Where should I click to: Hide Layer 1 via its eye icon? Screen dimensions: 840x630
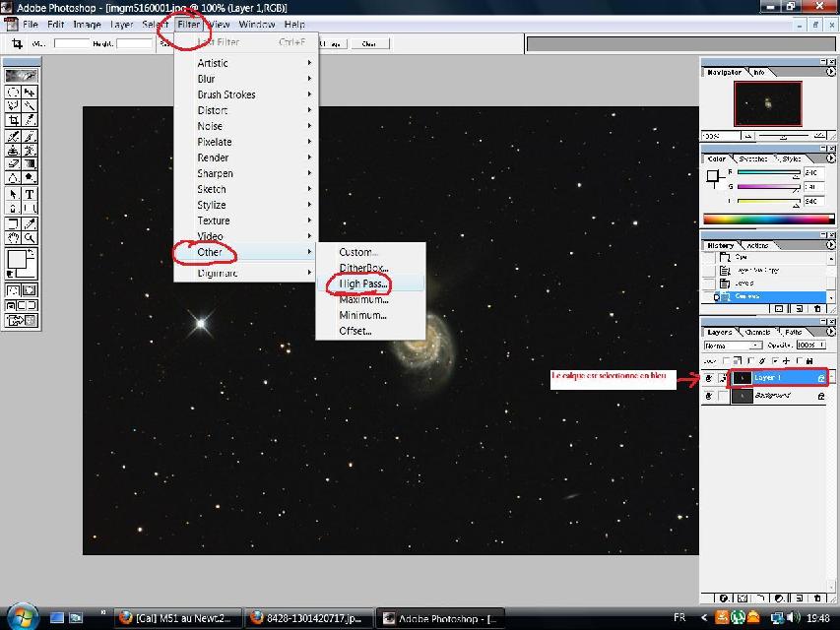click(x=709, y=378)
